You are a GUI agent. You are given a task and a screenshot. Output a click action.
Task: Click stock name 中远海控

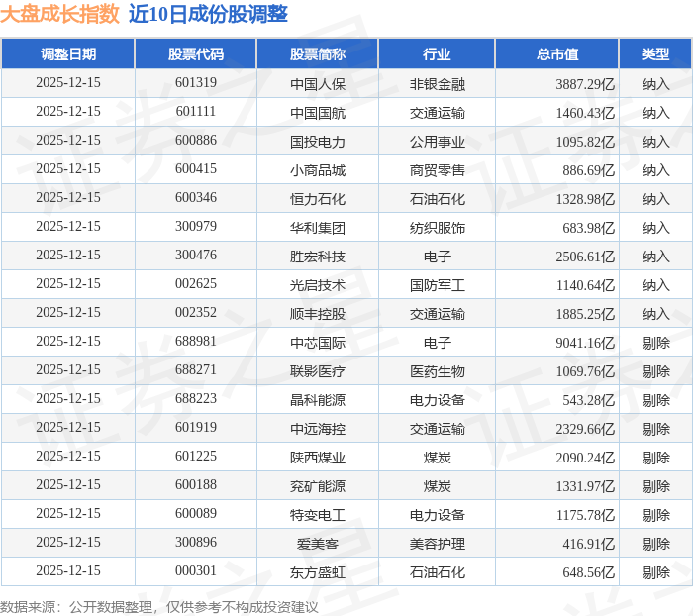pos(318,429)
